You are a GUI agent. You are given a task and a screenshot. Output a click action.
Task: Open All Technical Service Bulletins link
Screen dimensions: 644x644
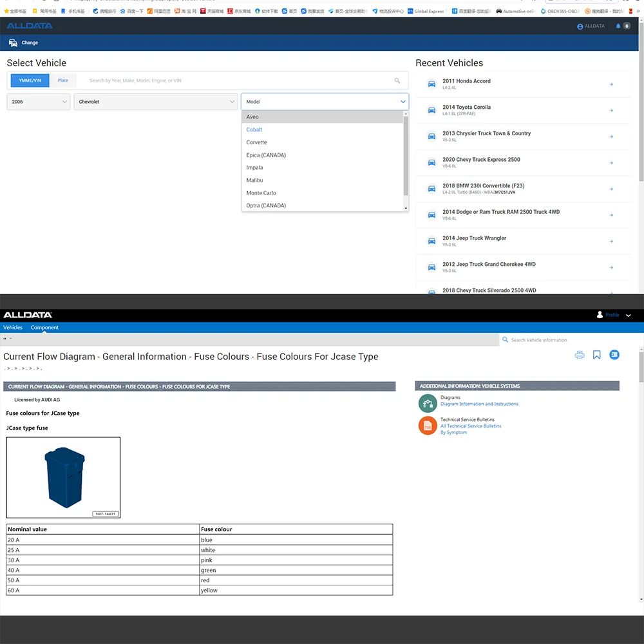click(471, 426)
